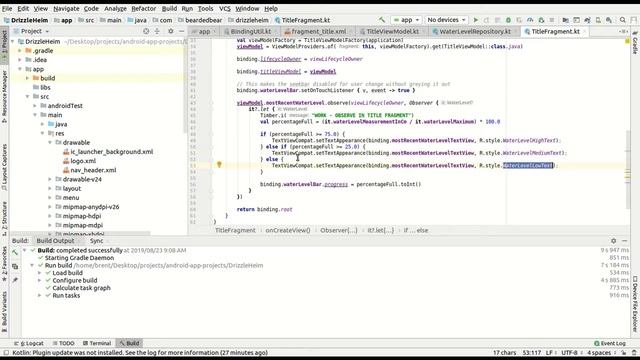
Task: Click Collapse All icon in Project panel header
Action: point(157,31)
